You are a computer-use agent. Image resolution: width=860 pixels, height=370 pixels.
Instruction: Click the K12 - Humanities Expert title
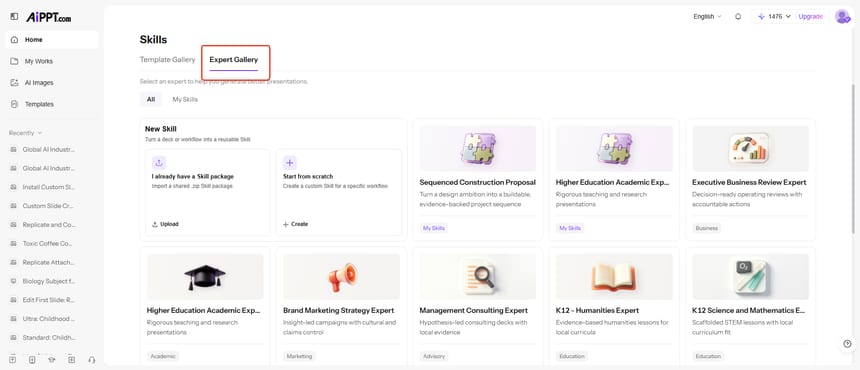coord(597,310)
